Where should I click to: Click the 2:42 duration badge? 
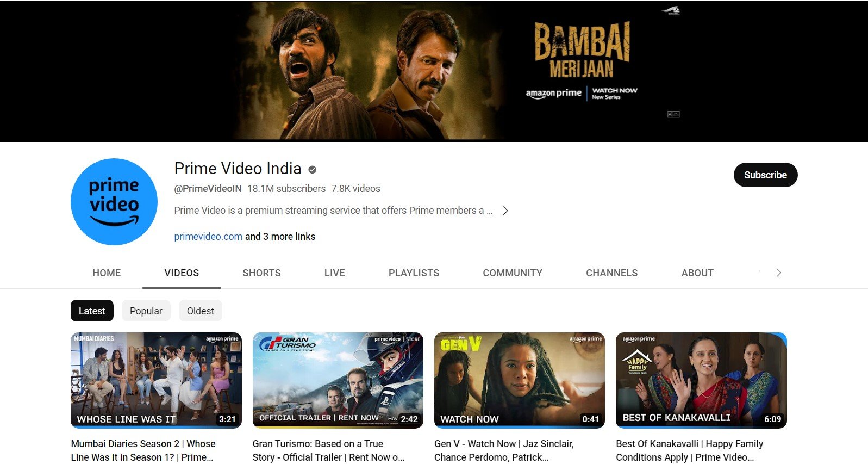pyautogui.click(x=409, y=419)
